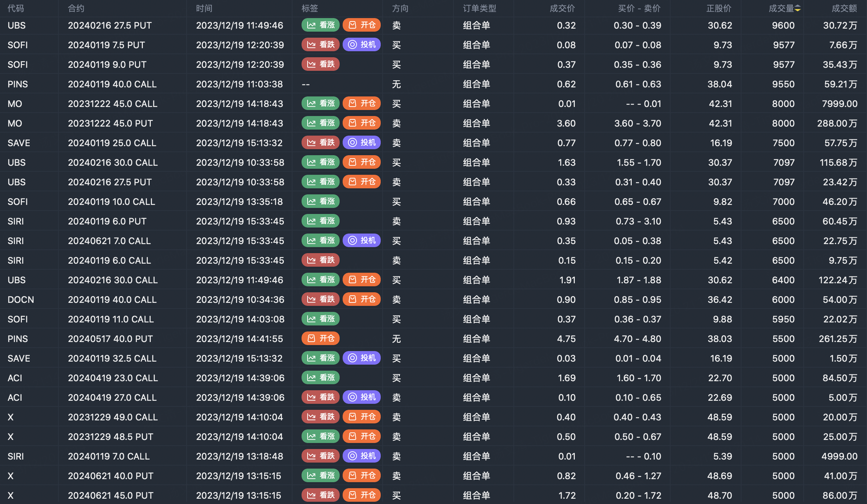Open PINS ticker in 40.0 CALL row
867x504 pixels.
18,84
